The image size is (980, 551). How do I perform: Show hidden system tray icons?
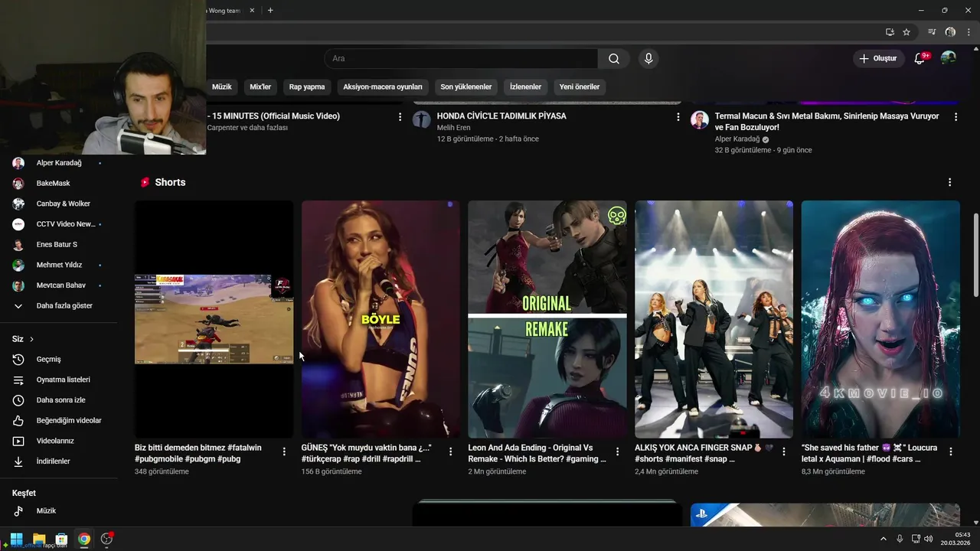point(884,539)
